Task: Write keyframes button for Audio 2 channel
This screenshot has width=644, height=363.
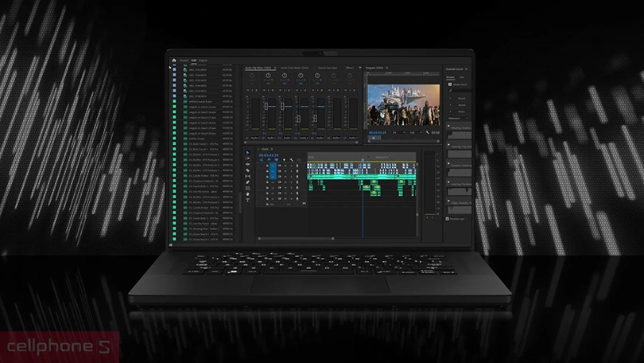Action: point(273,90)
